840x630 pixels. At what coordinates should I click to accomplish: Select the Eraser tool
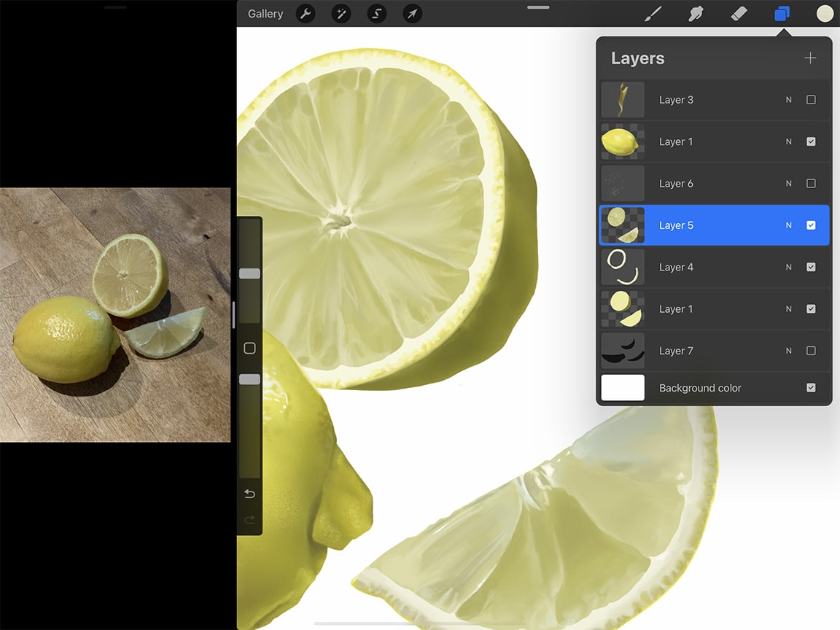(739, 13)
